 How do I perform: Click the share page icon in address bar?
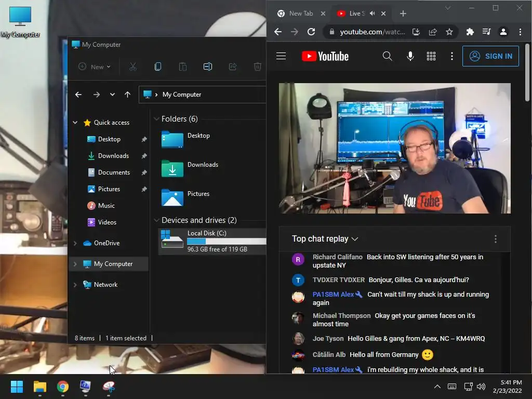(x=433, y=32)
